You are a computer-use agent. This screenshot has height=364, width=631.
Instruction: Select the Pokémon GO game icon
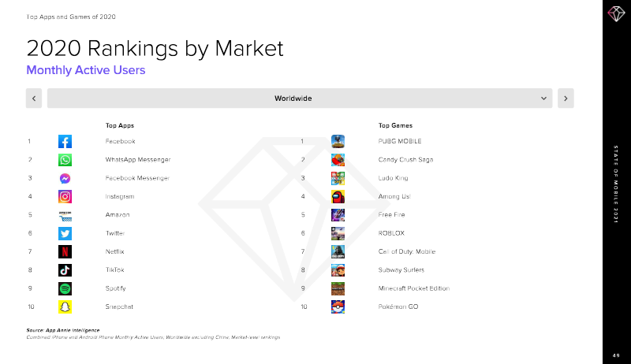click(x=338, y=306)
